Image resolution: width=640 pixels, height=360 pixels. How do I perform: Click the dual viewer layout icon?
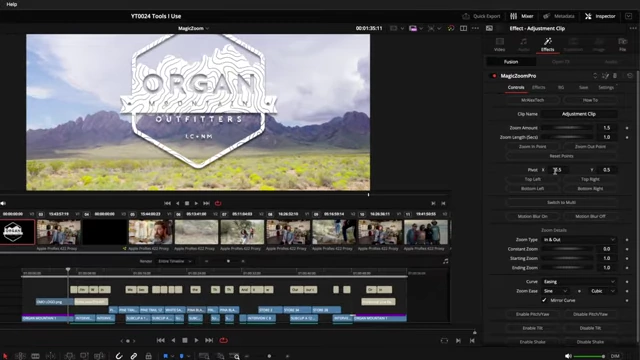pyautogui.click(x=463, y=28)
